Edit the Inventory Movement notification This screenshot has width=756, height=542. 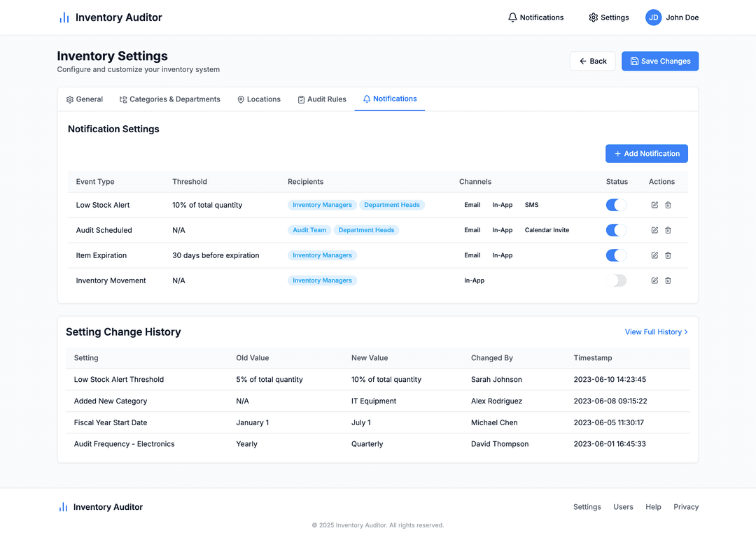654,280
